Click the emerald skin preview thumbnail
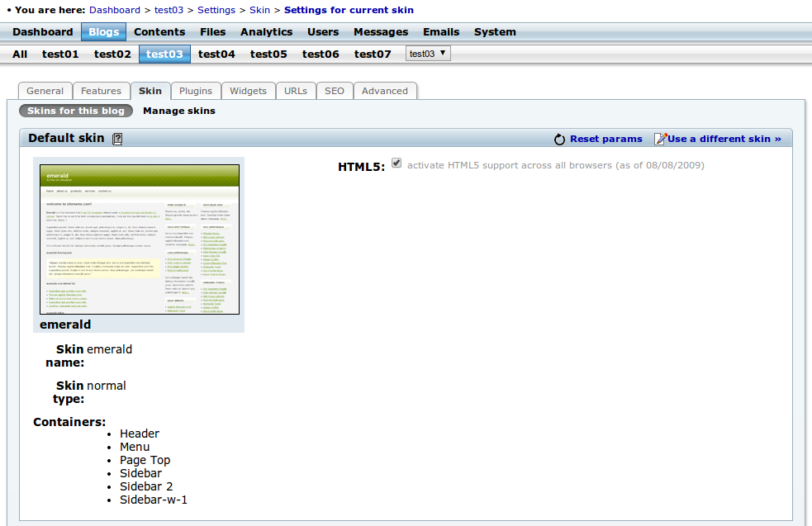The width and height of the screenshot is (812, 526). coord(140,239)
